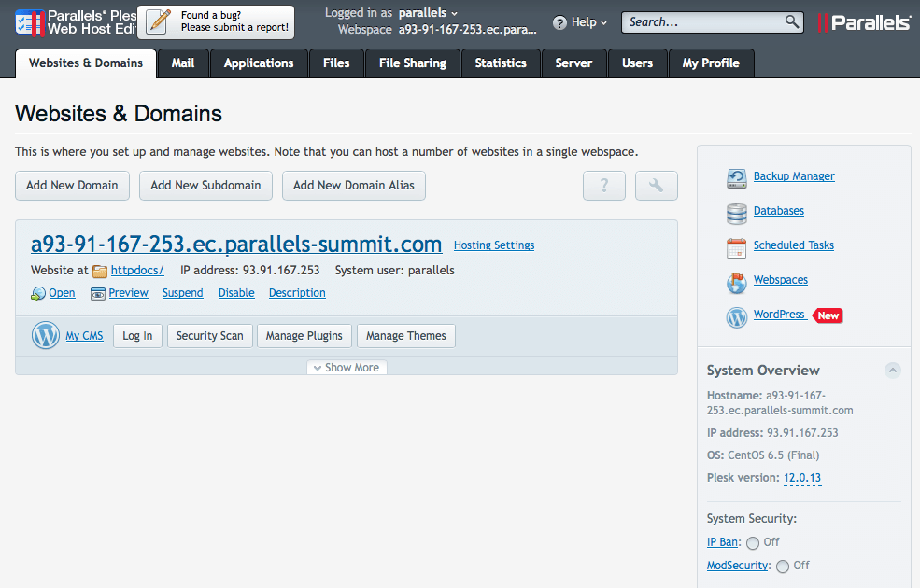Open the Websites & Domains tab
Screen dimensions: 920x588
click(x=86, y=63)
